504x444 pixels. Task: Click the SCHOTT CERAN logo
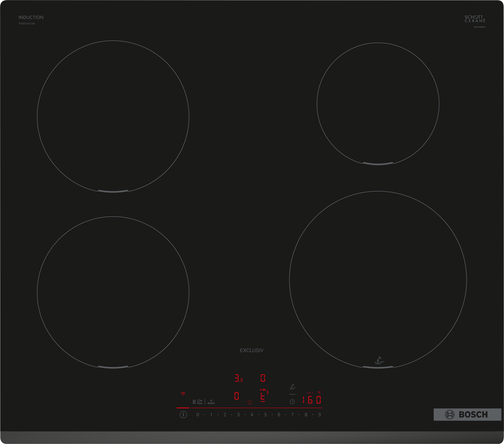(x=475, y=19)
